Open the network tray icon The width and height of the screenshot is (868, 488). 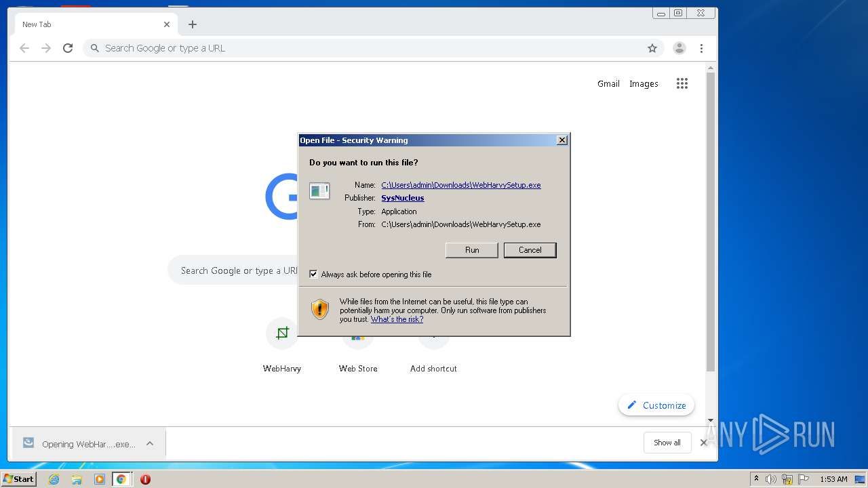[x=787, y=479]
